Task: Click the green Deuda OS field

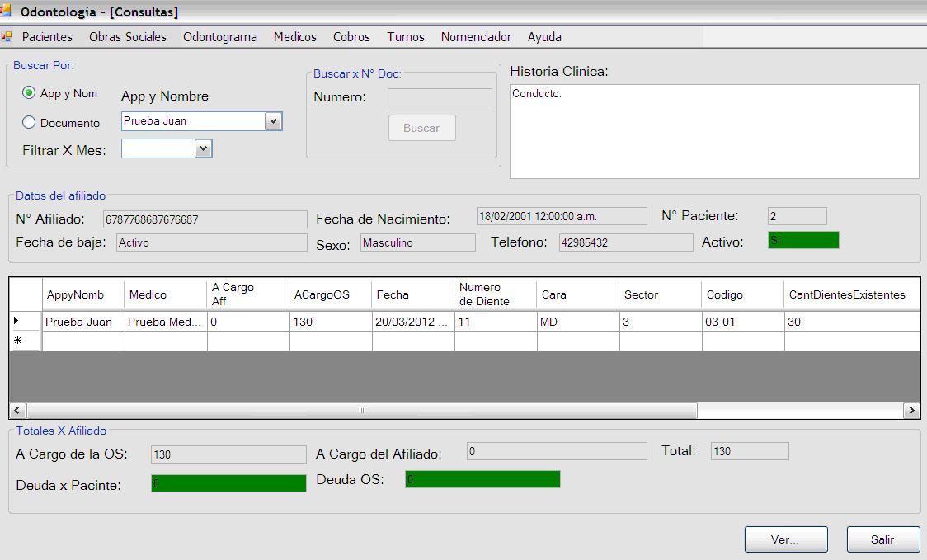Action: click(x=482, y=479)
